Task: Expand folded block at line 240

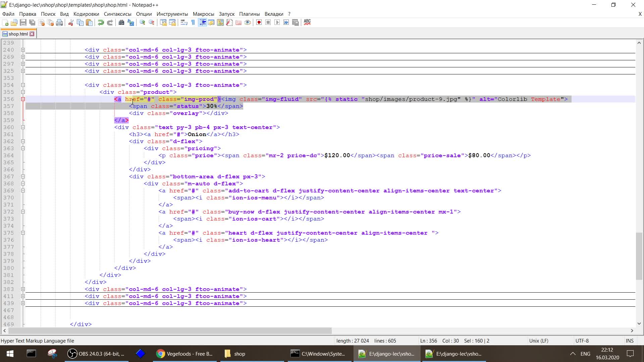Action: 23,50
